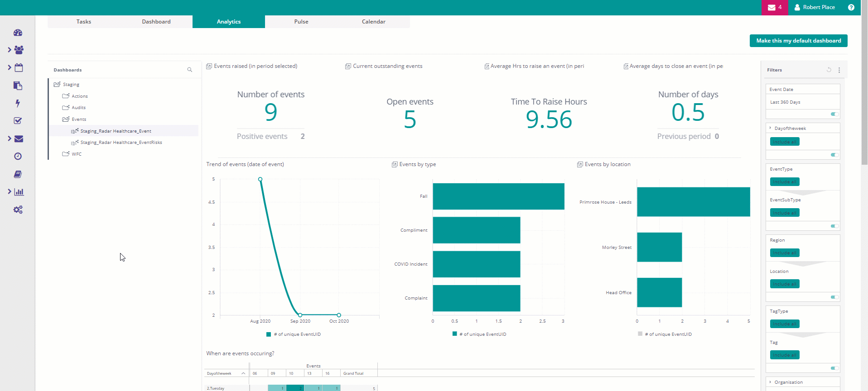Click Include all under Region
This screenshot has width=868, height=391.
[x=785, y=253]
